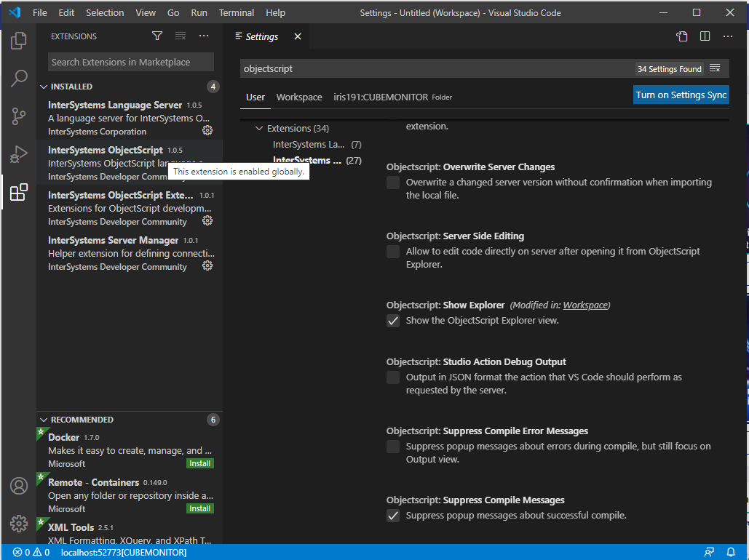The height and width of the screenshot is (560, 749).
Task: Open Source Control view in activity bar
Action: [19, 116]
